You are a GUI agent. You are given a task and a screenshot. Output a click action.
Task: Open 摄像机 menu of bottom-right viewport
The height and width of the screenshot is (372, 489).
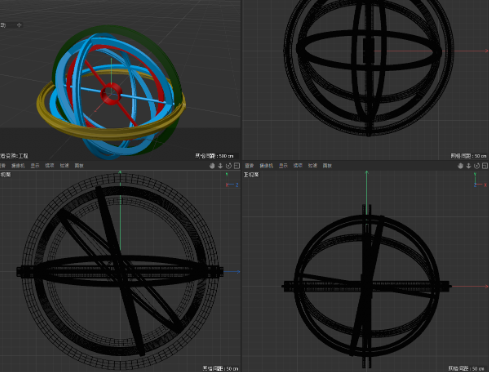266,166
